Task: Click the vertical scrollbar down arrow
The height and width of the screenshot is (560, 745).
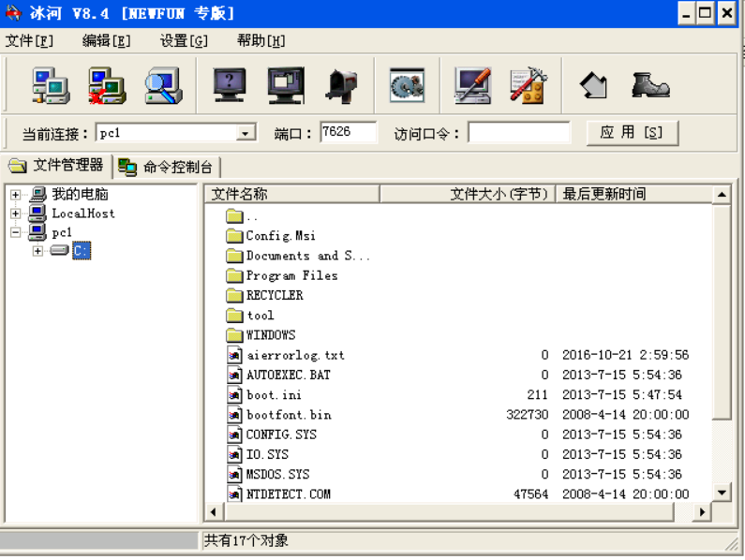Action: coord(722,493)
